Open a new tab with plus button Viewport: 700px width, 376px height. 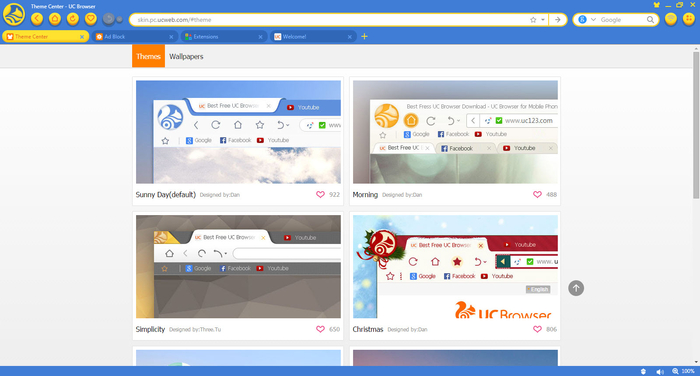pos(364,36)
